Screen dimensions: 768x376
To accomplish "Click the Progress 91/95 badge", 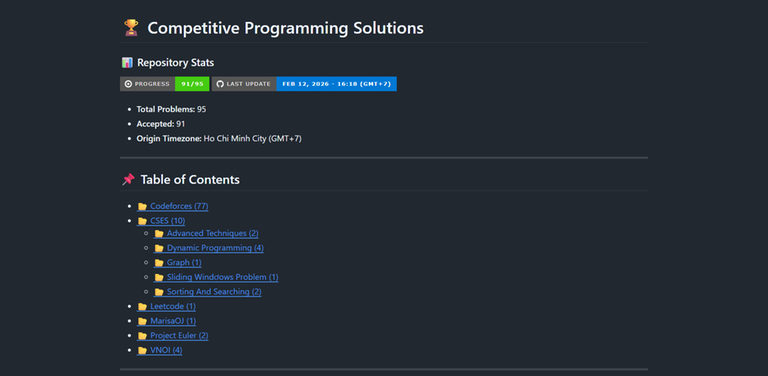I will (165, 84).
